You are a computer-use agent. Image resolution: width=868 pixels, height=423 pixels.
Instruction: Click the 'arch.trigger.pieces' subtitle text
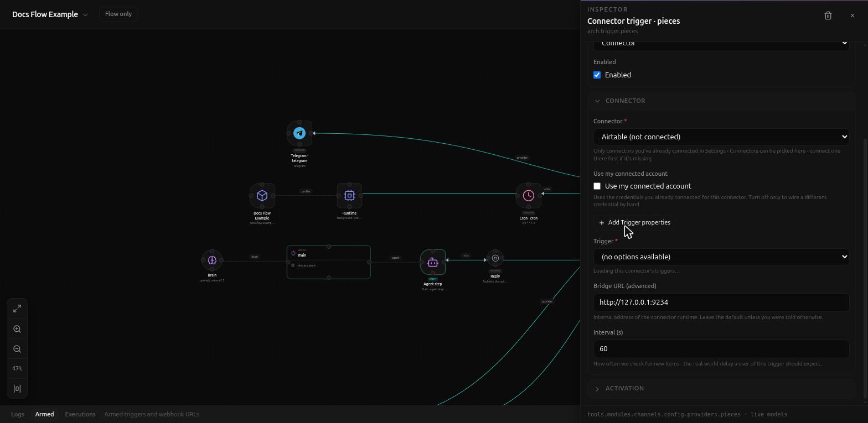point(612,31)
